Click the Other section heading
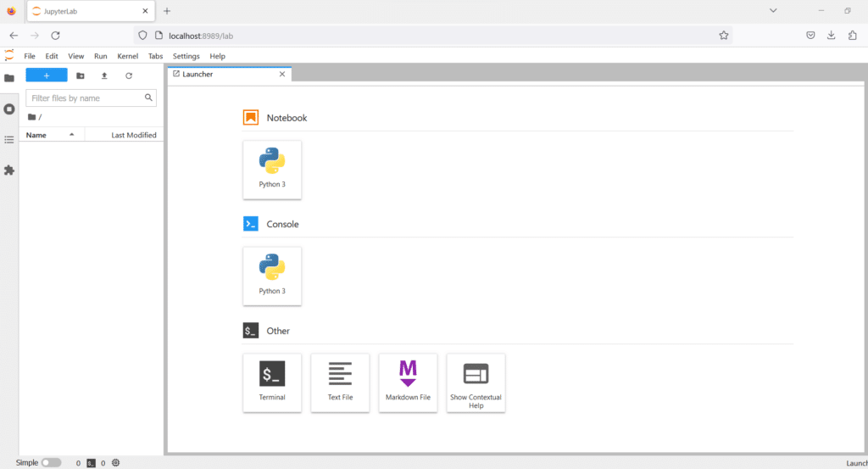 tap(278, 331)
